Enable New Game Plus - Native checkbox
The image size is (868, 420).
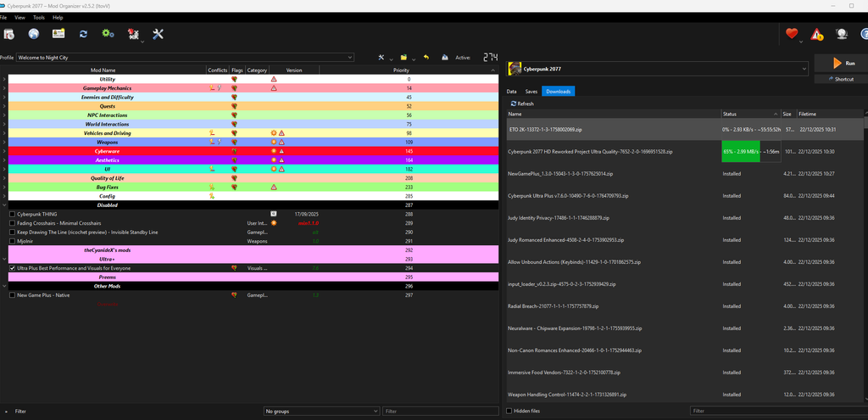pyautogui.click(x=12, y=295)
